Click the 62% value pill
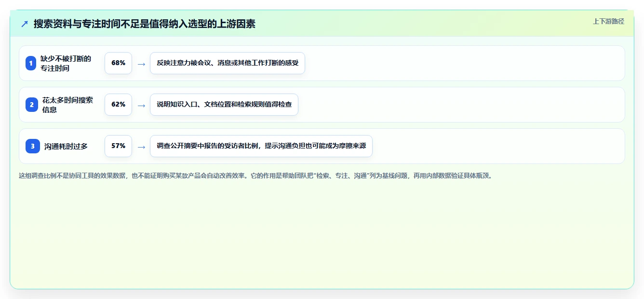 [118, 105]
